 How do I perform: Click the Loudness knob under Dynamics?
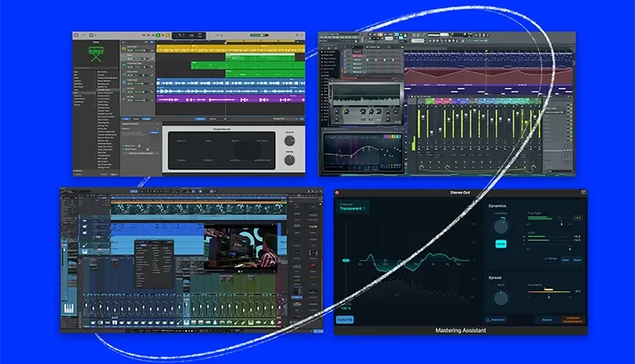point(501,226)
